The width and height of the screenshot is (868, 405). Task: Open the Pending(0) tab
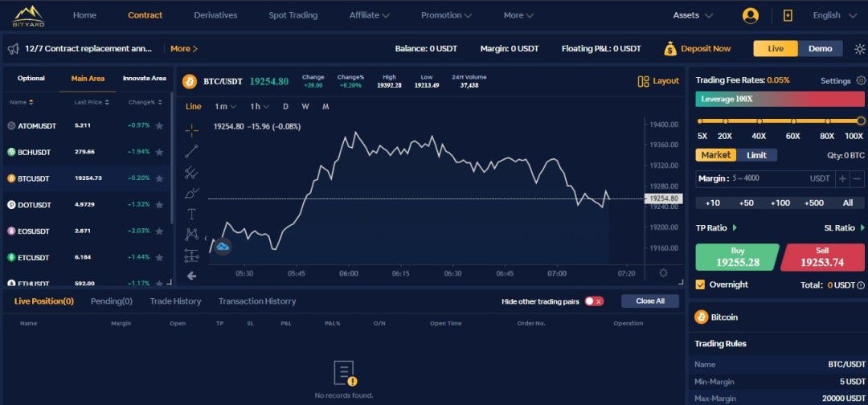(111, 301)
